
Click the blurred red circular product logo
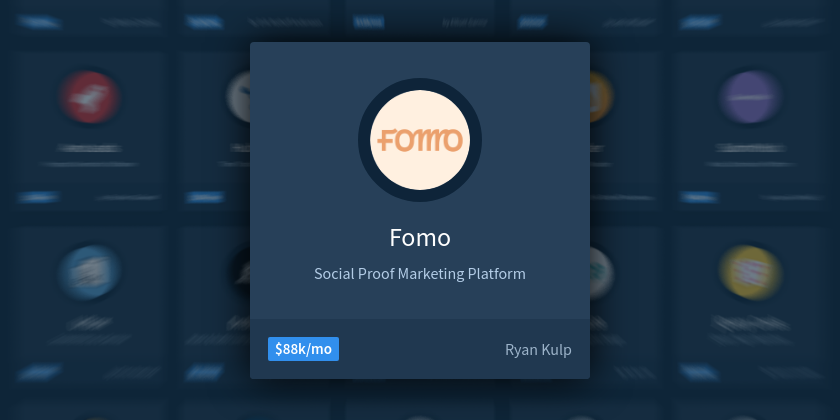[89, 97]
